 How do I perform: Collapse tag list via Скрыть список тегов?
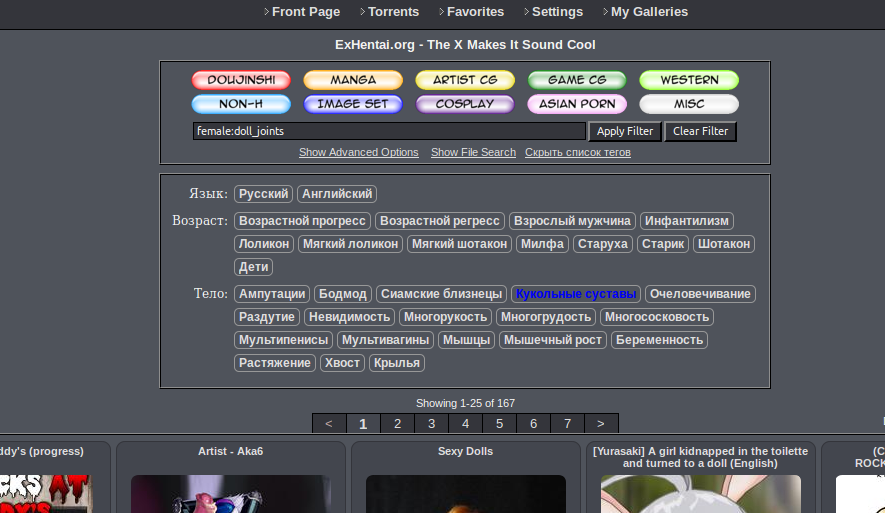click(x=577, y=152)
